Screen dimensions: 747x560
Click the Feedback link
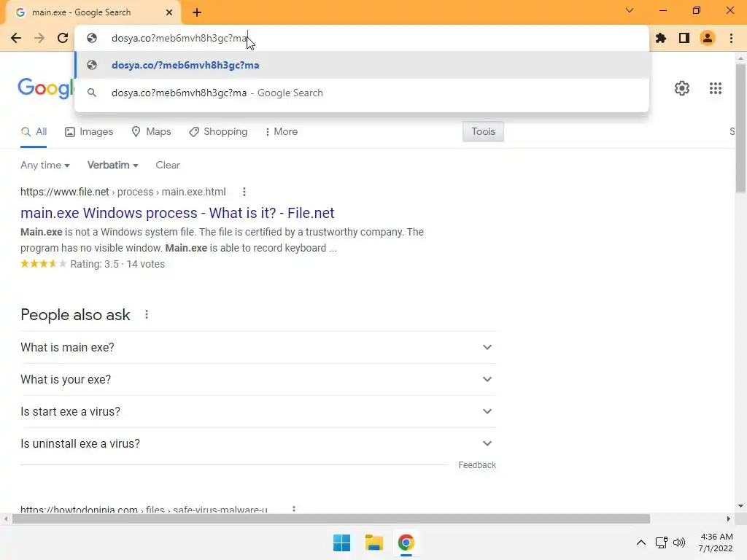(x=477, y=465)
